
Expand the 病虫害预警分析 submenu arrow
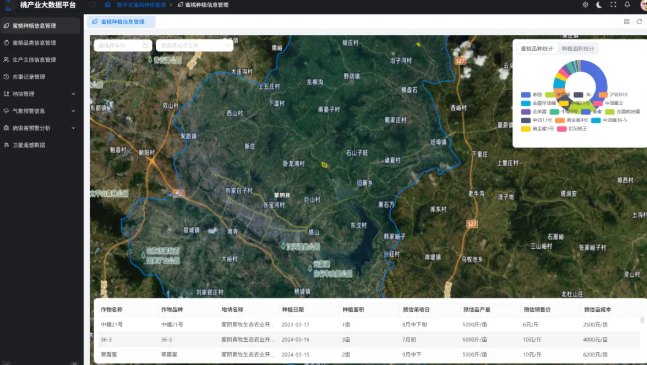[73, 128]
